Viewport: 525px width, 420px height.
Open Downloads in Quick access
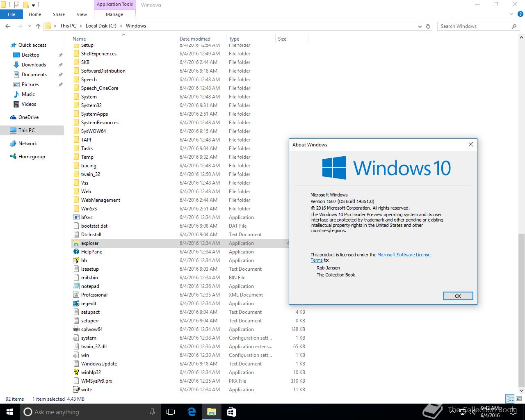(34, 65)
